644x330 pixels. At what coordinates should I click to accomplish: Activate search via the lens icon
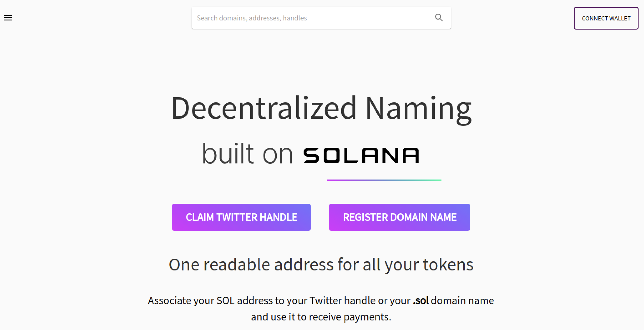coord(439,18)
